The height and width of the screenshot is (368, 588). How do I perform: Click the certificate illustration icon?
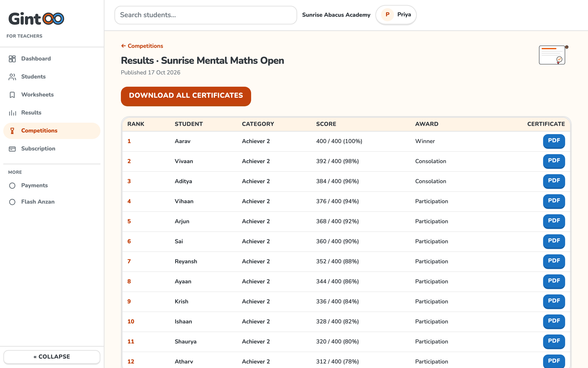[553, 55]
